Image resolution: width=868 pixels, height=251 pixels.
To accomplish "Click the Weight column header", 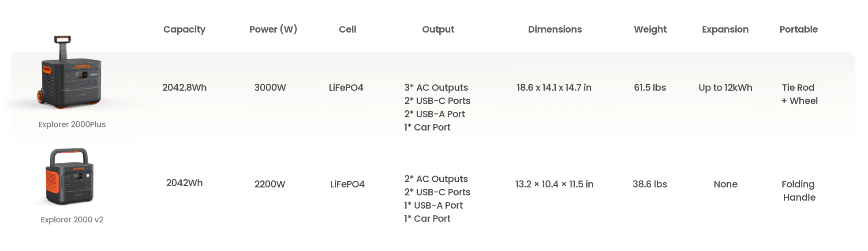I will tap(650, 30).
